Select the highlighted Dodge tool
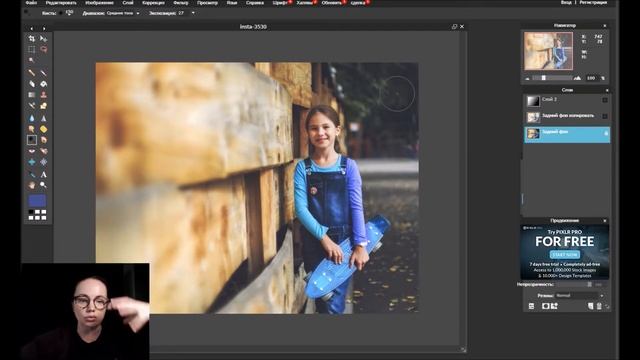The image size is (640, 360). coord(31,140)
